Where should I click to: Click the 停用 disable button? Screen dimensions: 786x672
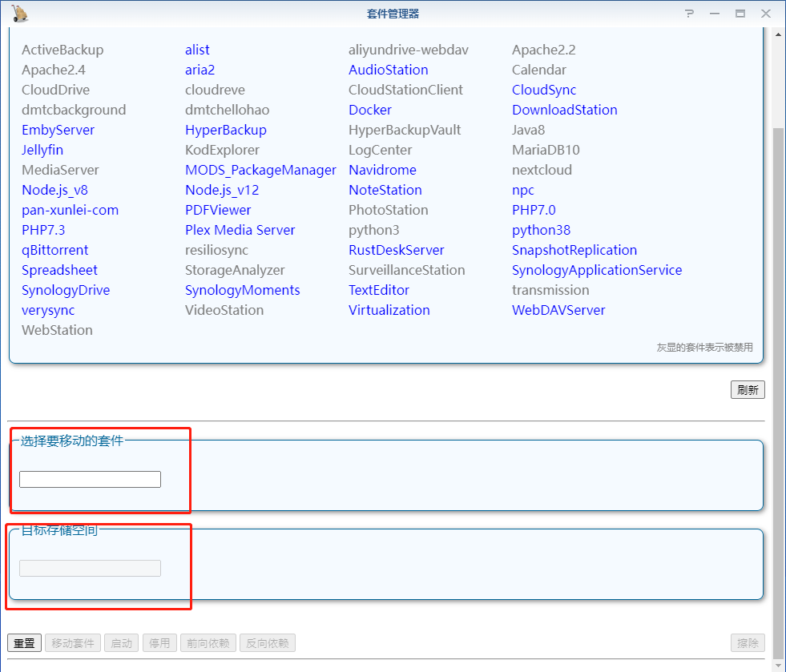159,643
